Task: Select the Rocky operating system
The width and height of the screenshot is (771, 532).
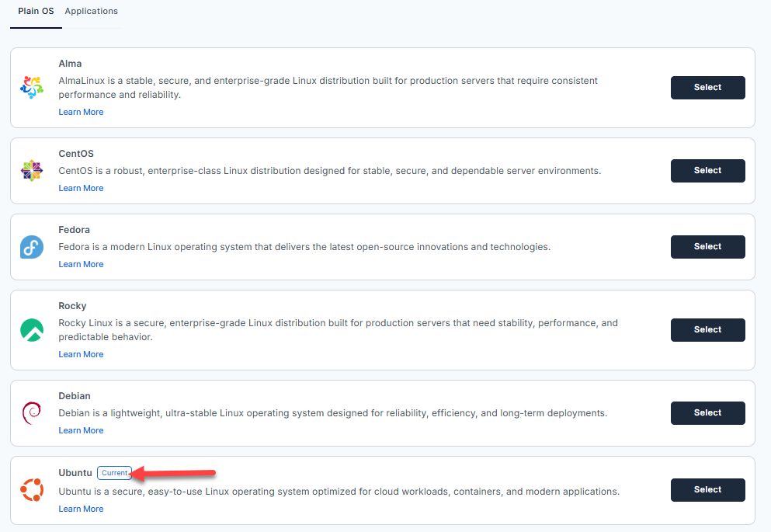Action: [x=707, y=330]
